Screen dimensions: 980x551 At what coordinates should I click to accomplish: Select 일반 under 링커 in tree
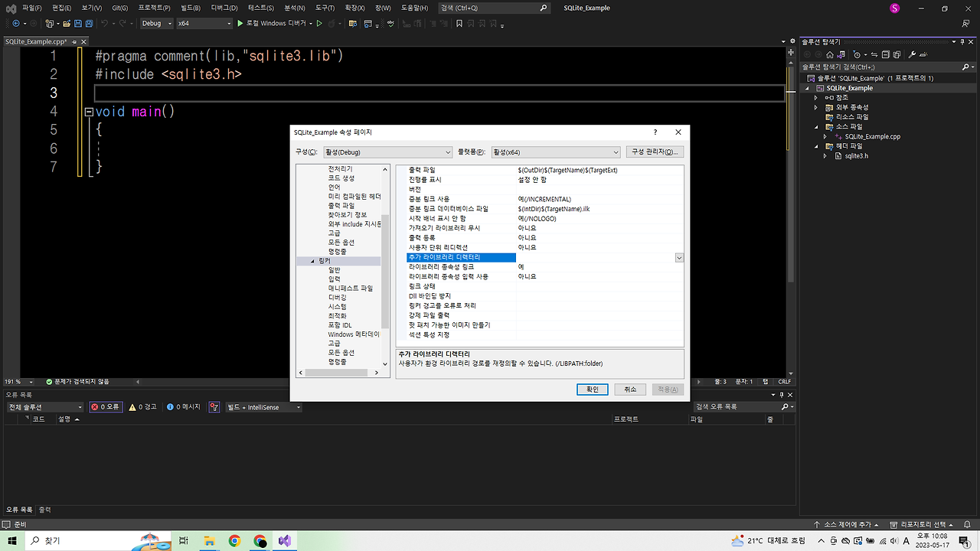(335, 270)
